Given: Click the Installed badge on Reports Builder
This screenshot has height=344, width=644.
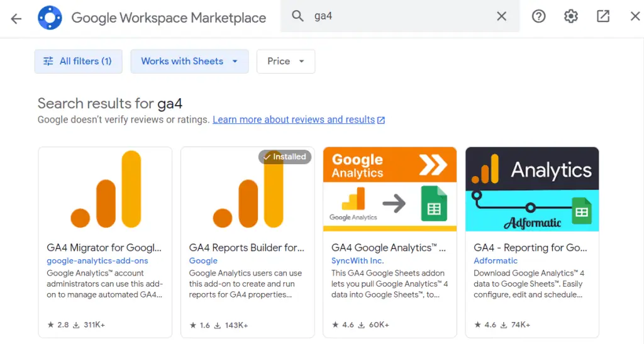Looking at the screenshot, I should (x=285, y=157).
